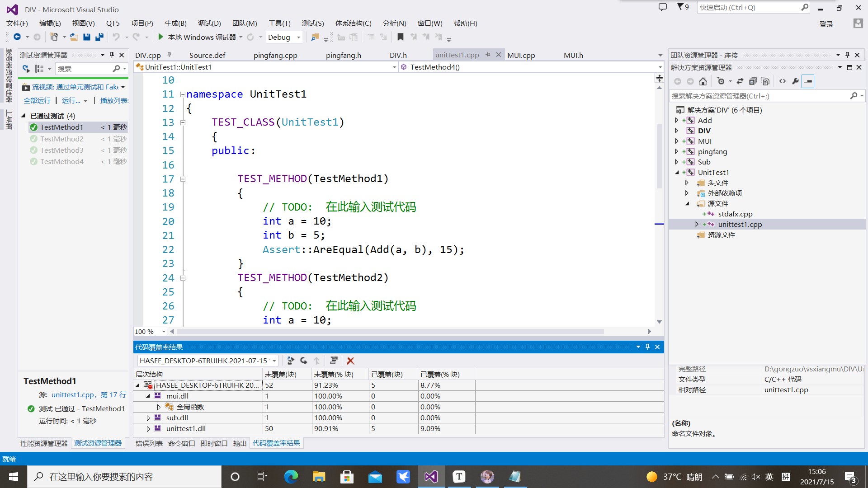Viewport: 868px width, 488px height.
Task: Click the stop code coverage session icon
Action: coord(351,360)
